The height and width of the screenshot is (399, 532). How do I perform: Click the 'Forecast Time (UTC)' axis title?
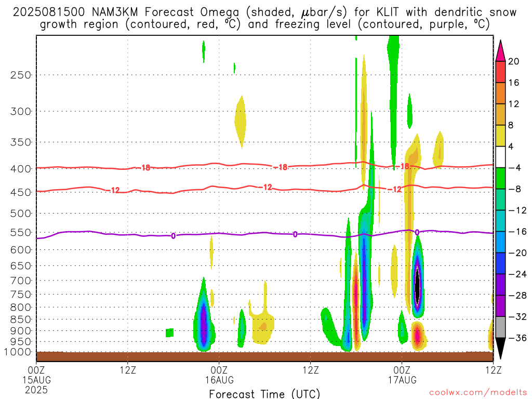click(x=264, y=394)
